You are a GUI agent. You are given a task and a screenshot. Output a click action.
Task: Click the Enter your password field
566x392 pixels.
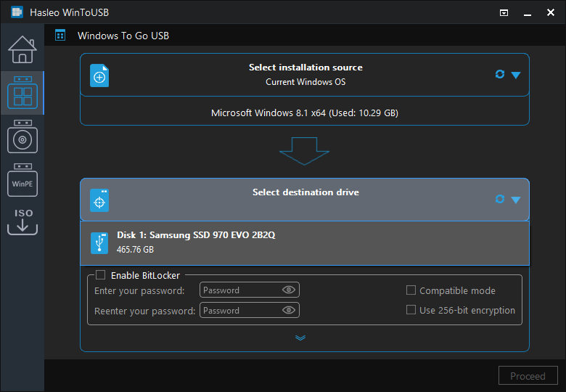tap(250, 290)
